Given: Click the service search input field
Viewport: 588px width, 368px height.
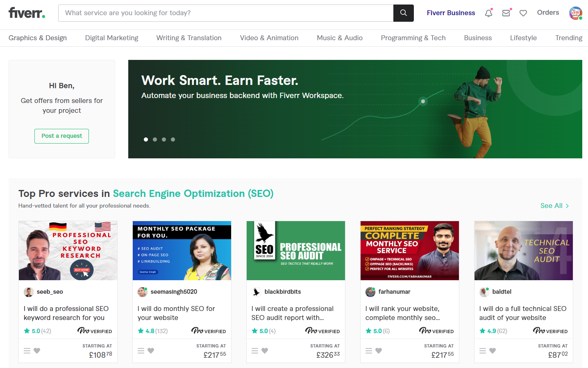Looking at the screenshot, I should [225, 13].
